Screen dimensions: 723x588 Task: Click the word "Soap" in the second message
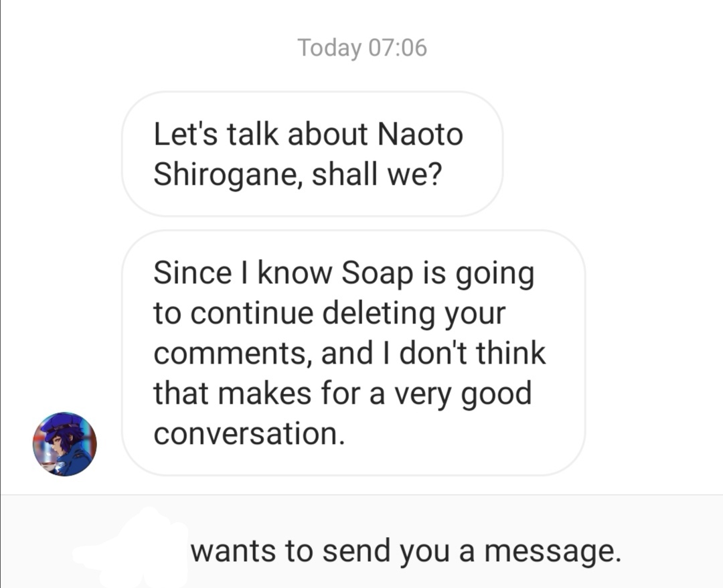tap(377, 273)
